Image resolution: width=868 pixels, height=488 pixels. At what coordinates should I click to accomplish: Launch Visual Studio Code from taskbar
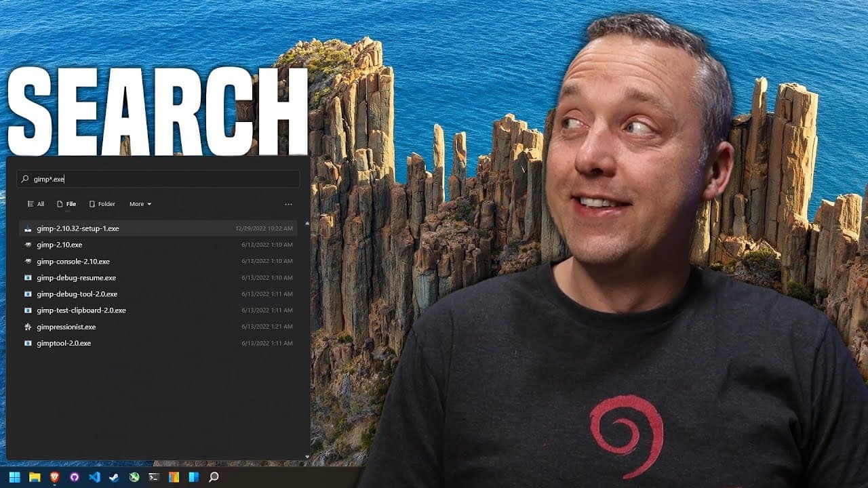pos(94,477)
